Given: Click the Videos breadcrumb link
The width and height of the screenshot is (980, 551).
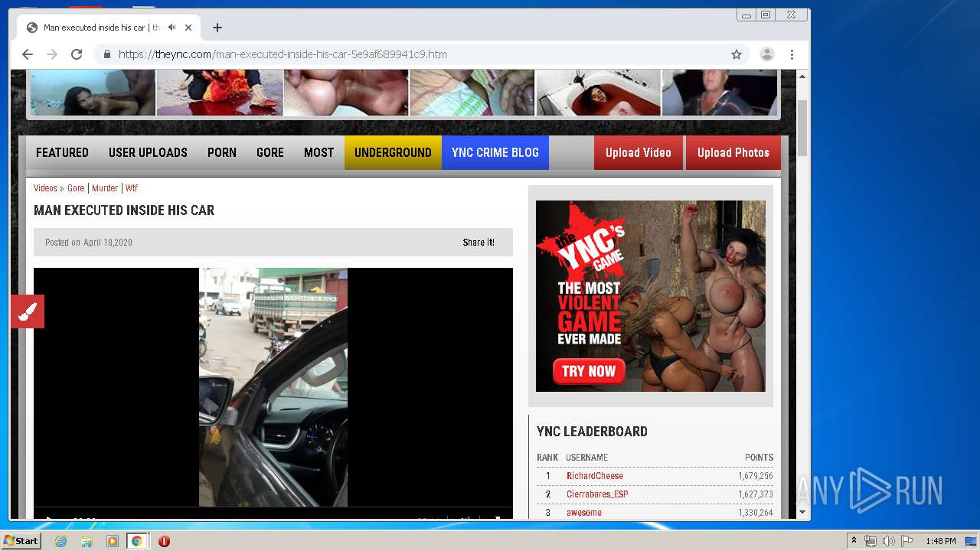Looking at the screenshot, I should tap(45, 188).
